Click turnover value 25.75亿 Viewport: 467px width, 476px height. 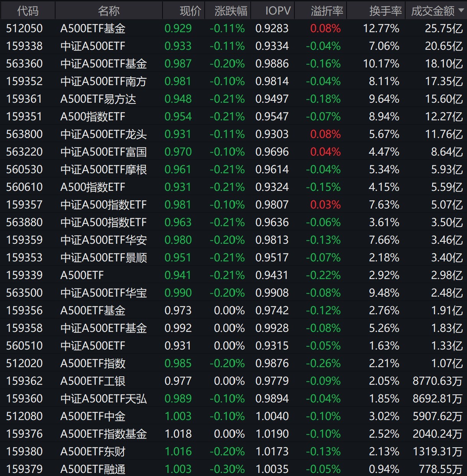tap(444, 28)
